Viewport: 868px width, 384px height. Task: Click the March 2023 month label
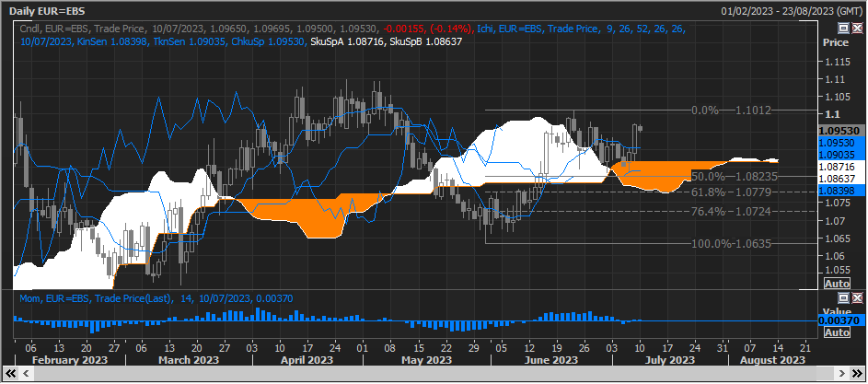pyautogui.click(x=190, y=360)
